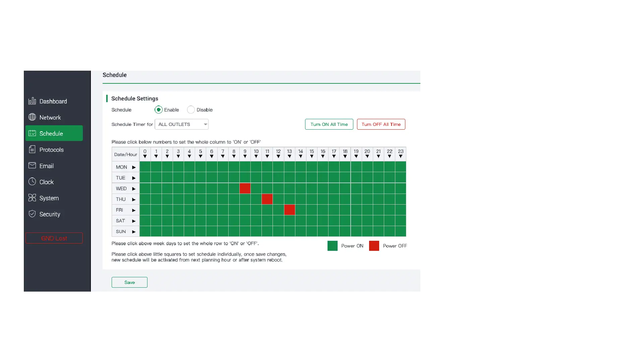Open the Security section label
644x362 pixels.
[50, 214]
